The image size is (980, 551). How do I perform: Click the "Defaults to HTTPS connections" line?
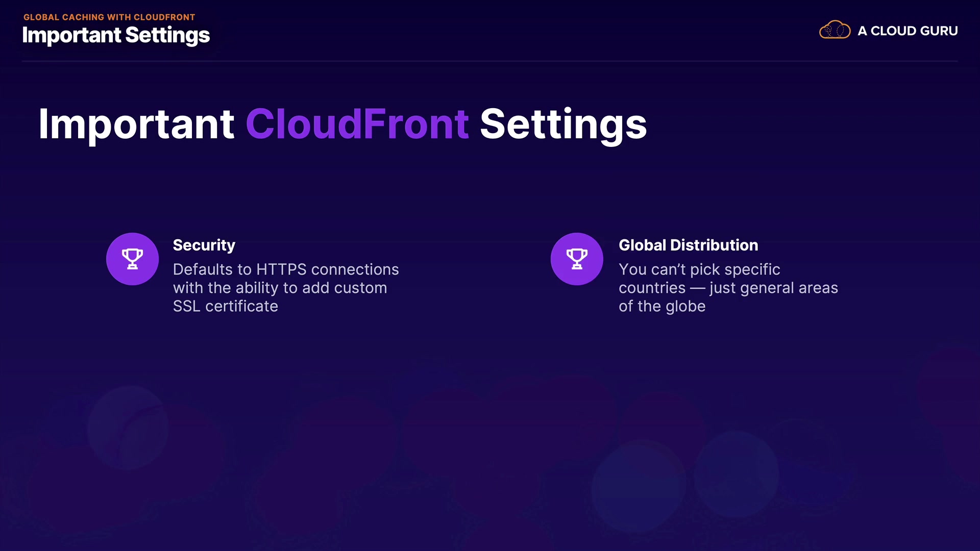pos(286,269)
